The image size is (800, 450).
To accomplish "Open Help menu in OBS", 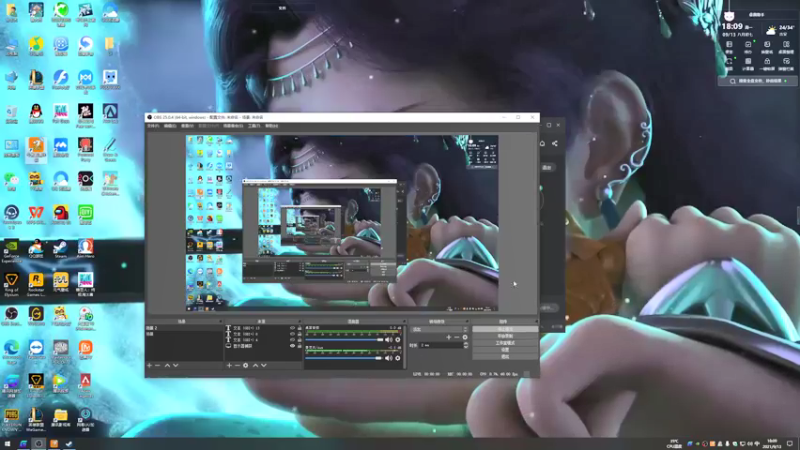I will pyautogui.click(x=272, y=126).
